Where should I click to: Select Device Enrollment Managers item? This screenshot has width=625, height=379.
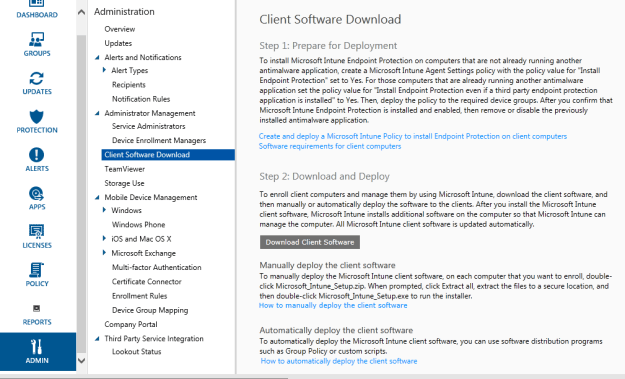tap(159, 140)
